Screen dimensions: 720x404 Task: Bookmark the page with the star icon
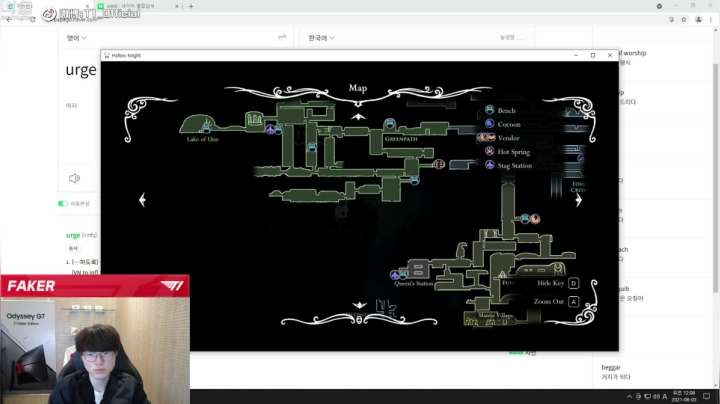click(684, 19)
